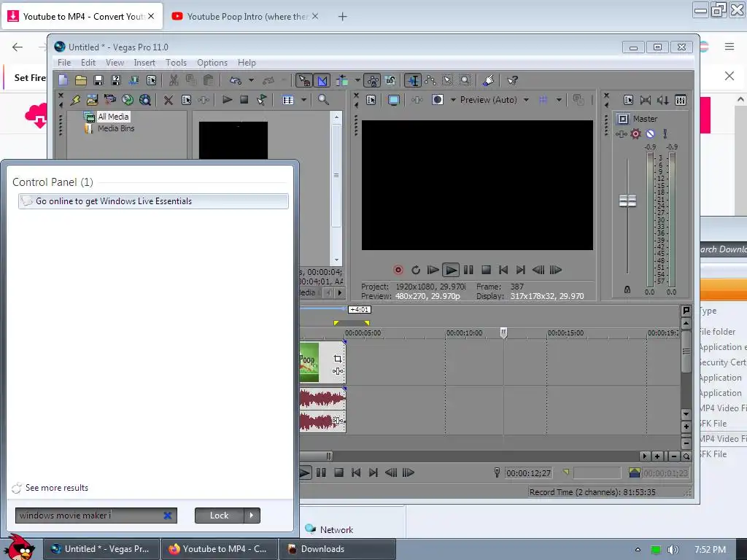The height and width of the screenshot is (560, 747).
Task: Click the Undo arrow icon
Action: click(x=236, y=80)
